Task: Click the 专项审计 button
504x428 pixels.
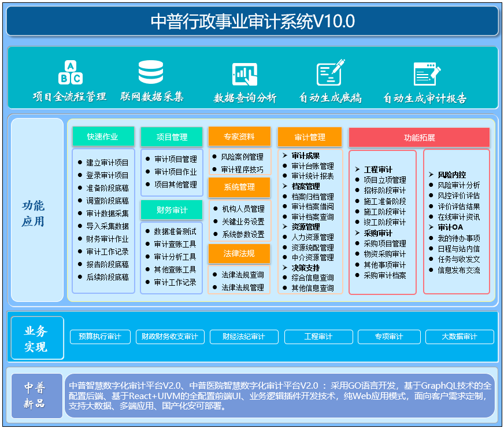Action: [389, 337]
